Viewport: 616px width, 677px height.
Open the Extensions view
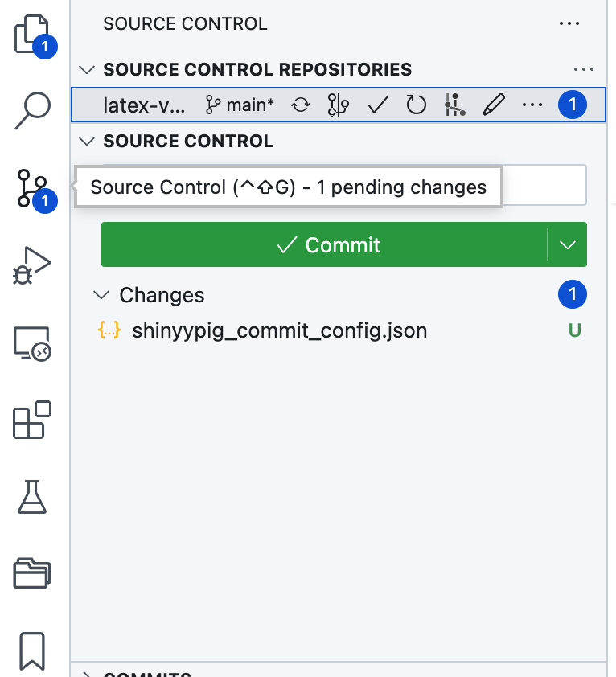33,420
